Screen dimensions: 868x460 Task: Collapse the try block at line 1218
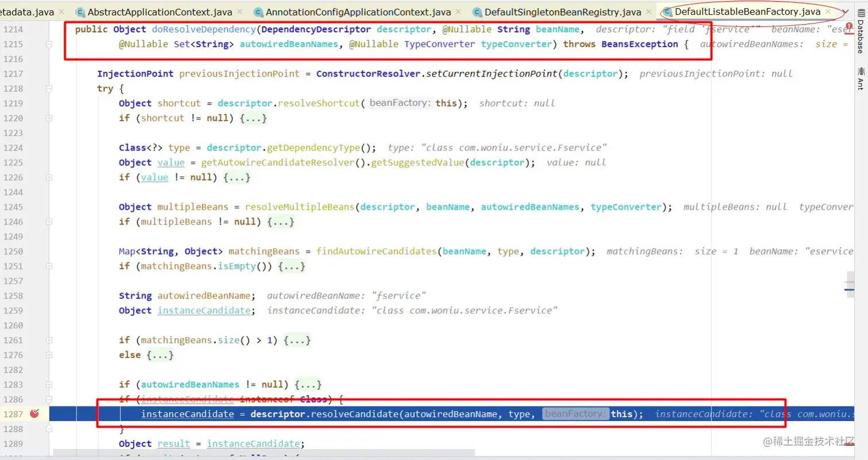tap(49, 88)
